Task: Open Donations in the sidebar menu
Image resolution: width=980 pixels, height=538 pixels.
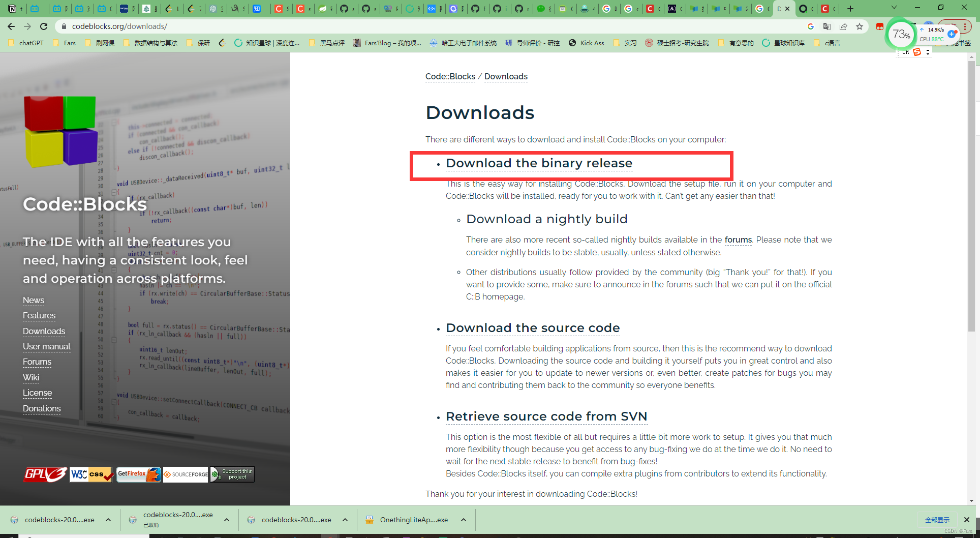Action: click(42, 408)
